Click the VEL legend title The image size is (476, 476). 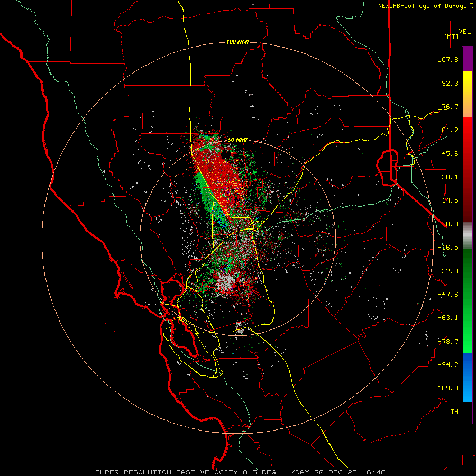[x=464, y=32]
